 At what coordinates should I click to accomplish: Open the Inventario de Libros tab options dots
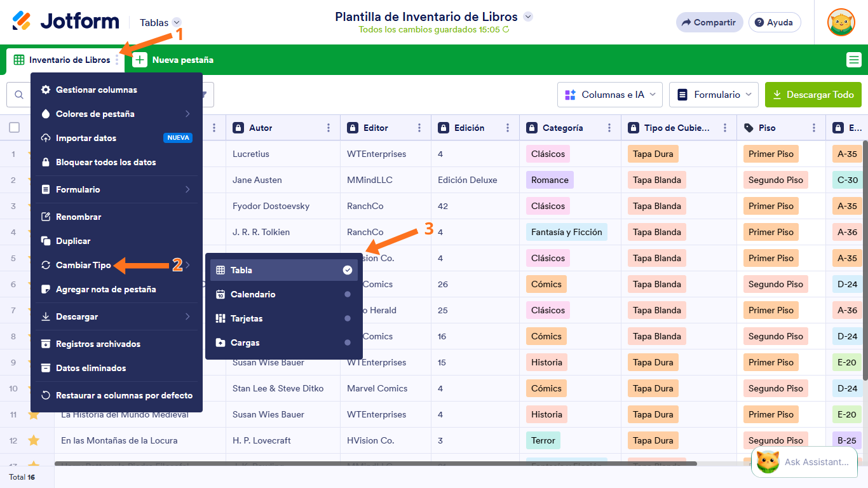point(117,60)
